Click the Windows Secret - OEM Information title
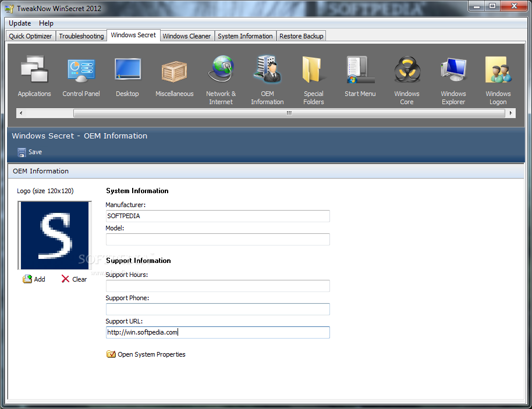 point(79,136)
